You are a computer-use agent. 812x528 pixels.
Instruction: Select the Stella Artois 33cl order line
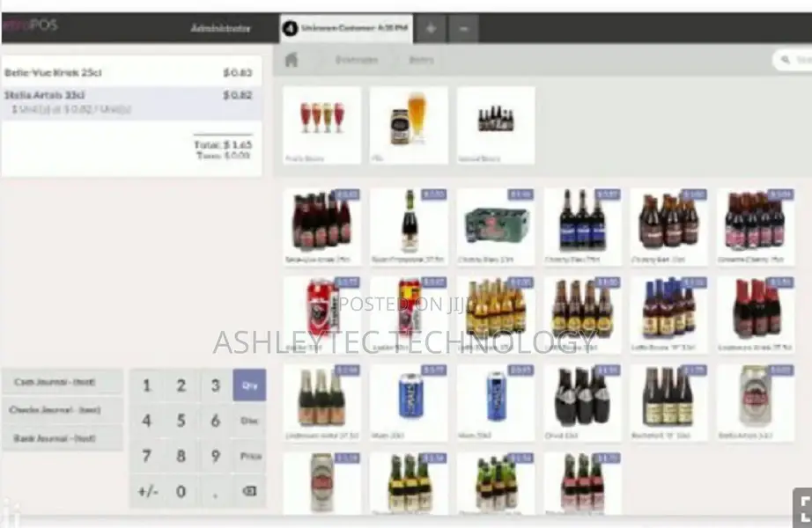tap(131, 102)
